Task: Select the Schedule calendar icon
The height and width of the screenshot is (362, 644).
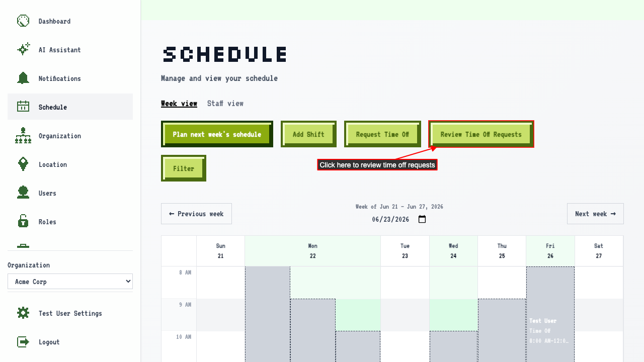Action: click(23, 107)
